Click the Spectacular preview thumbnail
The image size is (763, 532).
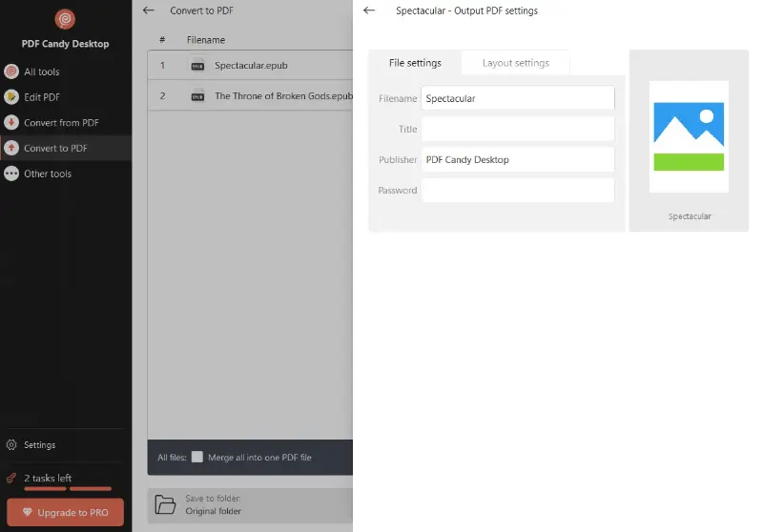click(x=689, y=136)
